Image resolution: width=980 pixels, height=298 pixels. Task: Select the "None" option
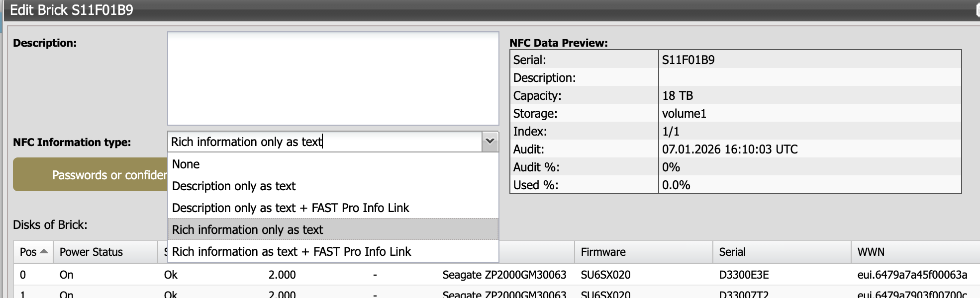(x=186, y=164)
